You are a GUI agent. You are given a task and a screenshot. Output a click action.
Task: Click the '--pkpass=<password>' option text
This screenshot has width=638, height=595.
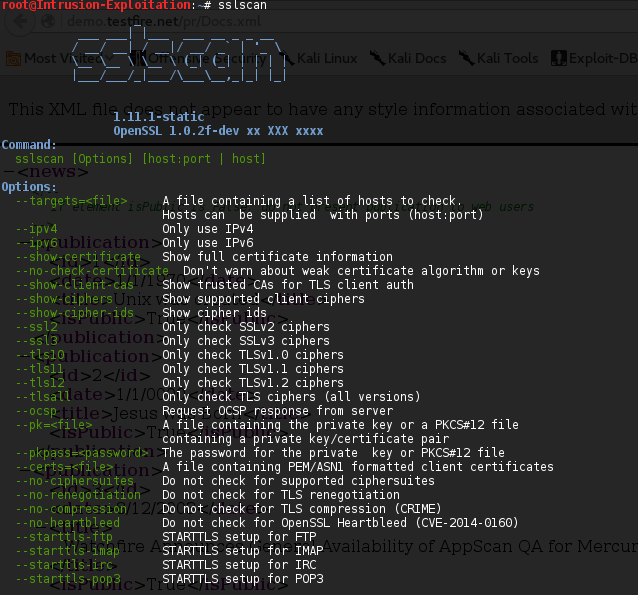pyautogui.click(x=82, y=453)
